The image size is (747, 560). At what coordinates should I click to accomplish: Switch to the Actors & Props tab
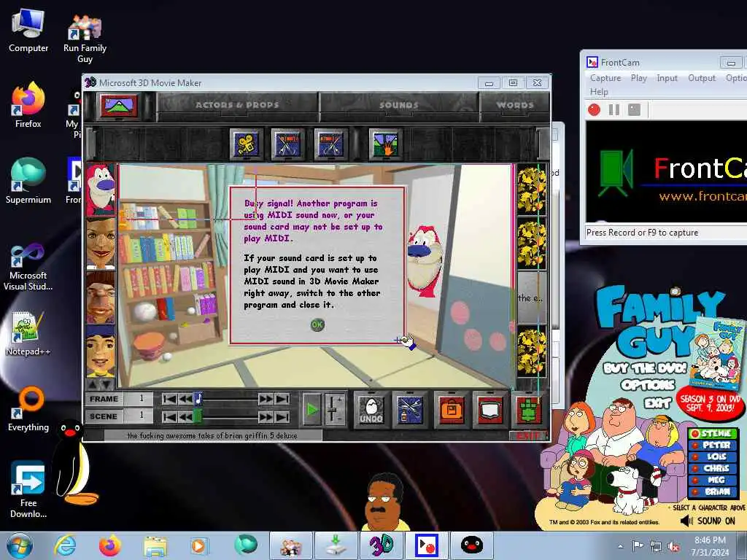tap(237, 105)
